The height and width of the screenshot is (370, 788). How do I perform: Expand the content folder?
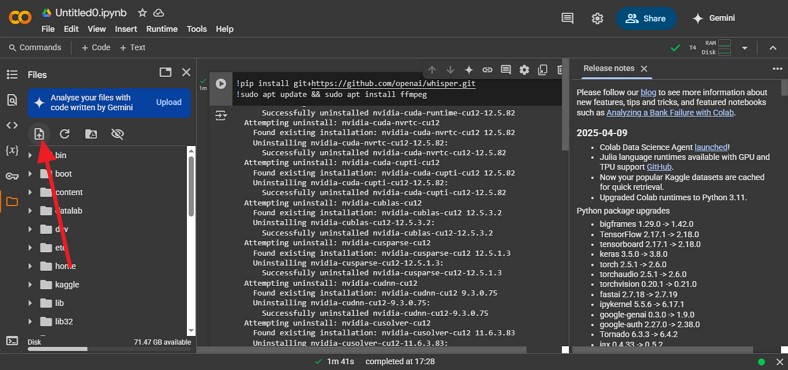click(30, 193)
